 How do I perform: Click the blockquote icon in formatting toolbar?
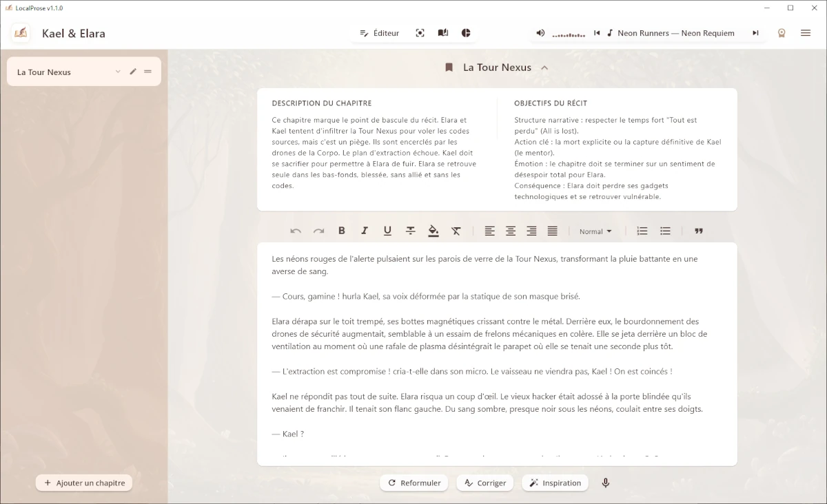(x=699, y=231)
